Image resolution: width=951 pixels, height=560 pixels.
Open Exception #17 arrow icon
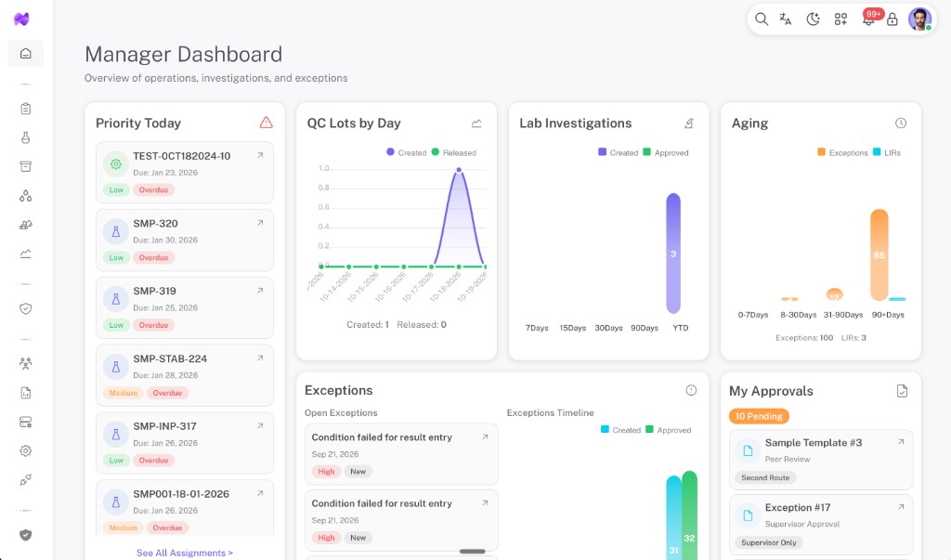pyautogui.click(x=901, y=507)
